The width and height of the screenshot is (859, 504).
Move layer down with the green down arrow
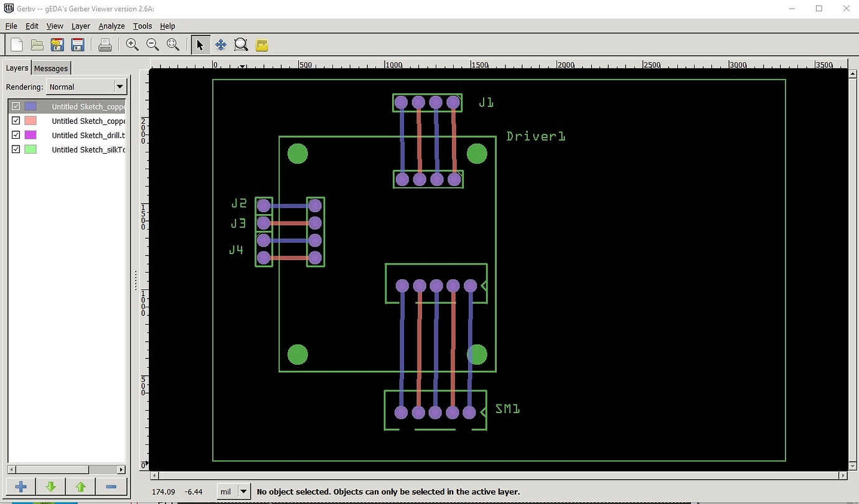[51, 487]
